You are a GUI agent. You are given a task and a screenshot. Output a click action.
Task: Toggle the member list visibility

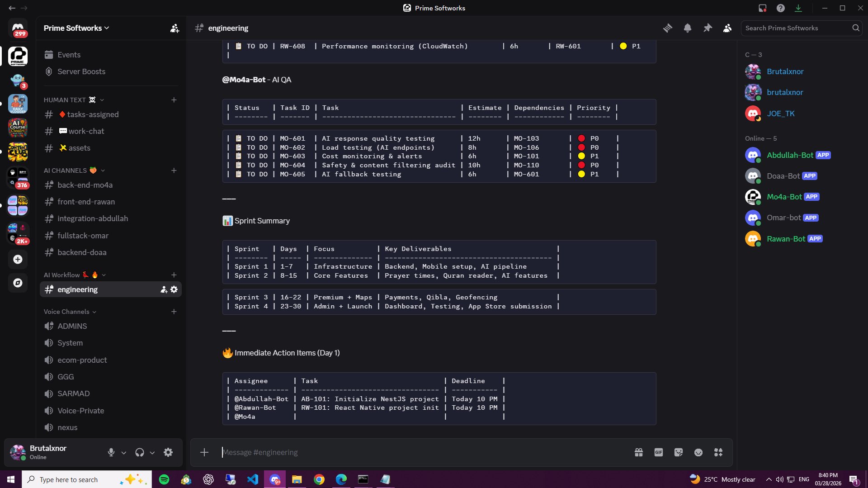[727, 28]
